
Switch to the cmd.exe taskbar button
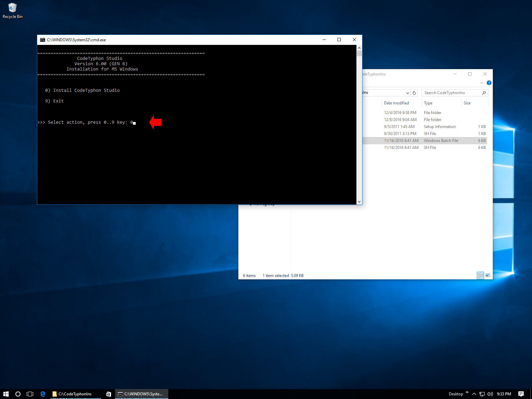142,394
